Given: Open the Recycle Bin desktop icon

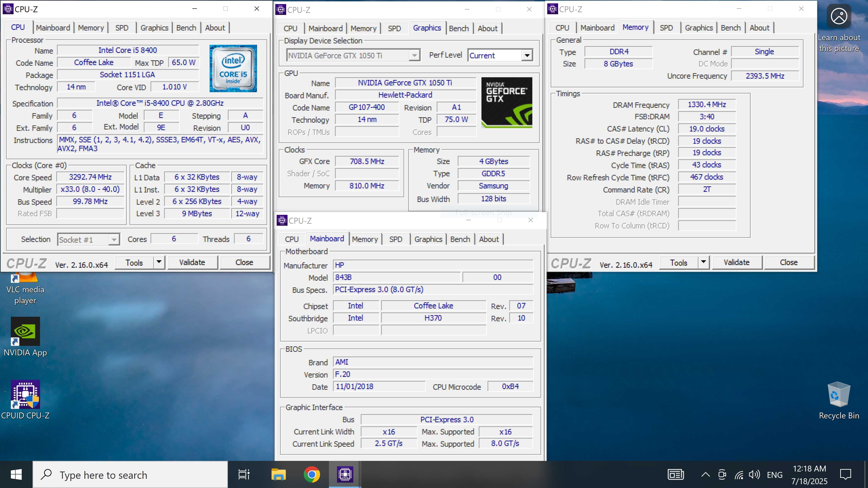Looking at the screenshot, I should click(x=839, y=401).
